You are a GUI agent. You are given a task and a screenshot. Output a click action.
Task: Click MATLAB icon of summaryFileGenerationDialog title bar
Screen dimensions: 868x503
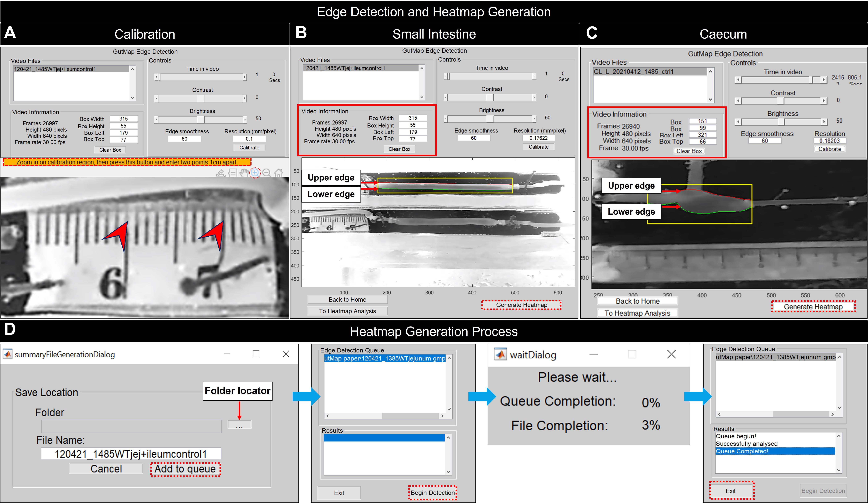pyautogui.click(x=8, y=354)
